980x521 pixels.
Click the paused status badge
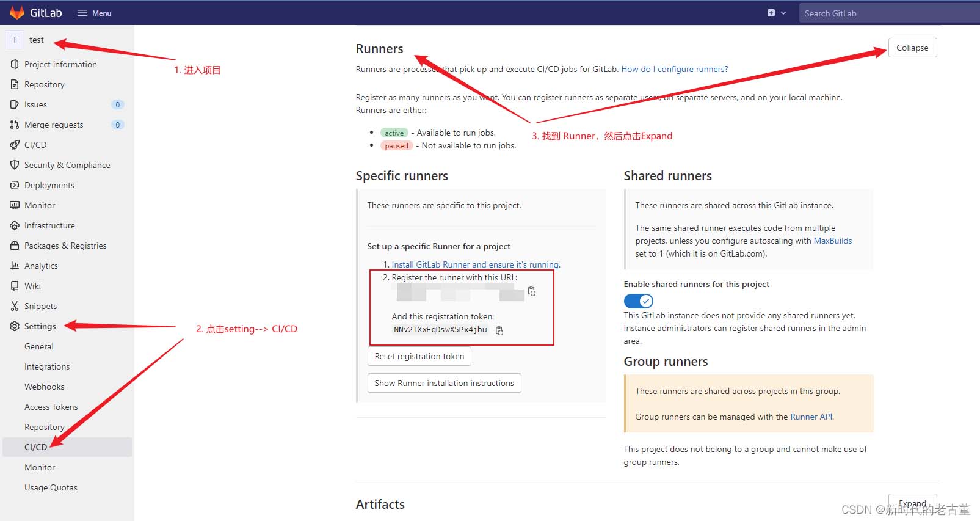[397, 145]
